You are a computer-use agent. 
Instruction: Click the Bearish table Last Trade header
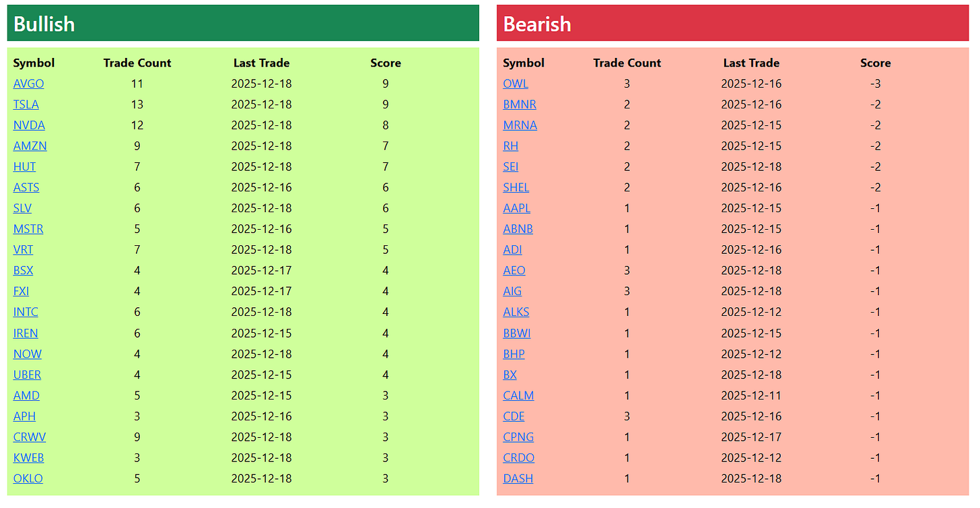751,63
